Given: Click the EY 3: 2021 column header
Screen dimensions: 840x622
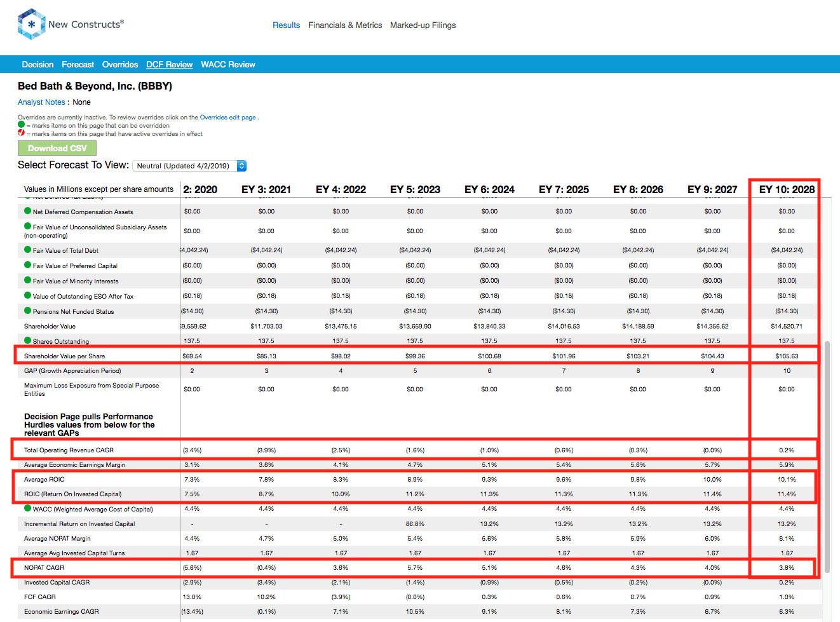Looking at the screenshot, I should click(266, 189).
